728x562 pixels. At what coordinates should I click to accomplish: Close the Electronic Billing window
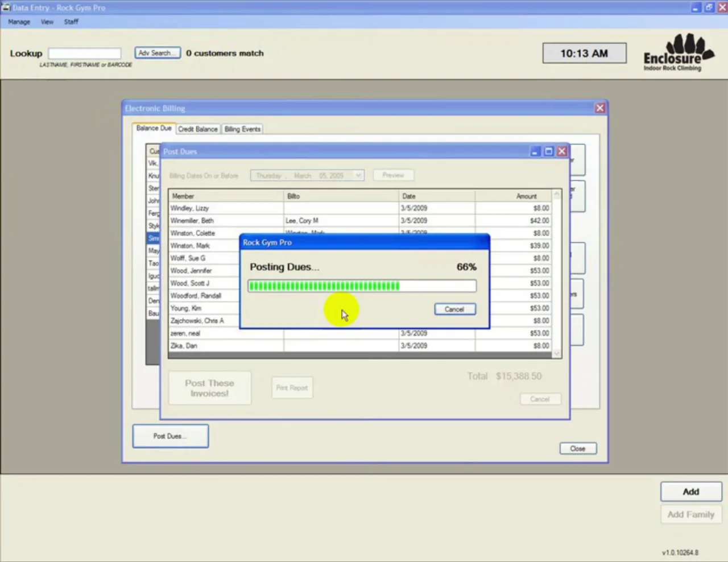pos(600,108)
